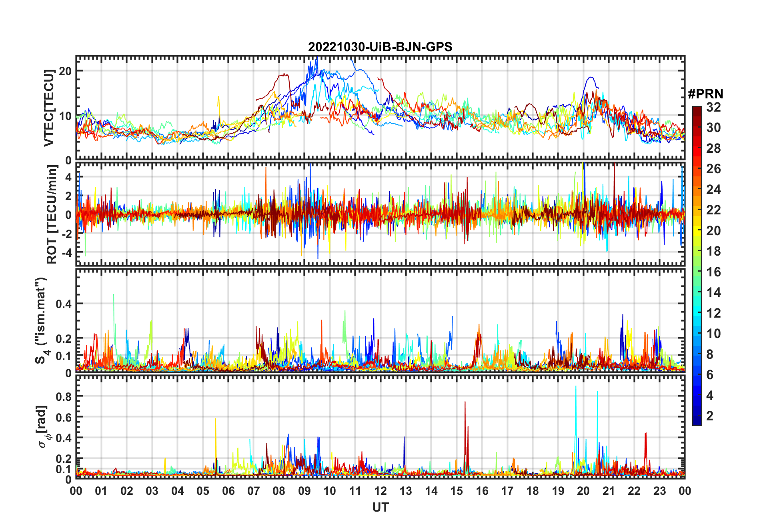Click the S4 ("ism.mat") y-axis label
761x532 pixels.
pos(42,320)
